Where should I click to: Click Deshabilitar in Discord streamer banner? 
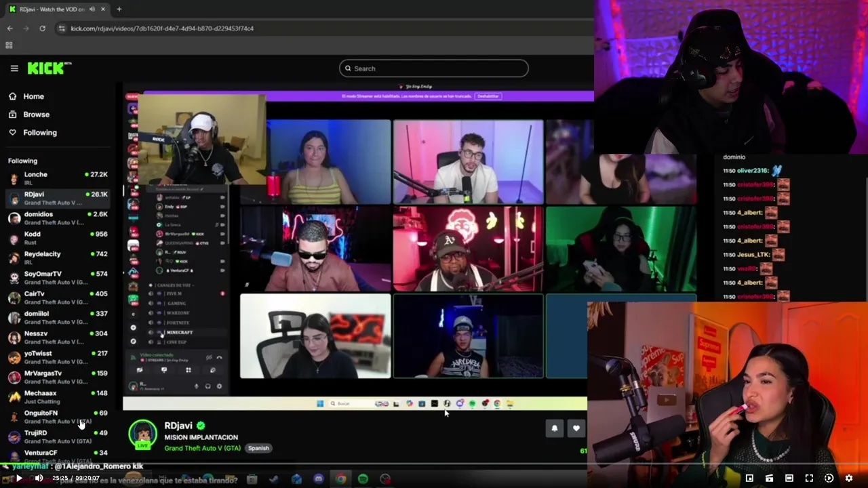click(x=488, y=96)
